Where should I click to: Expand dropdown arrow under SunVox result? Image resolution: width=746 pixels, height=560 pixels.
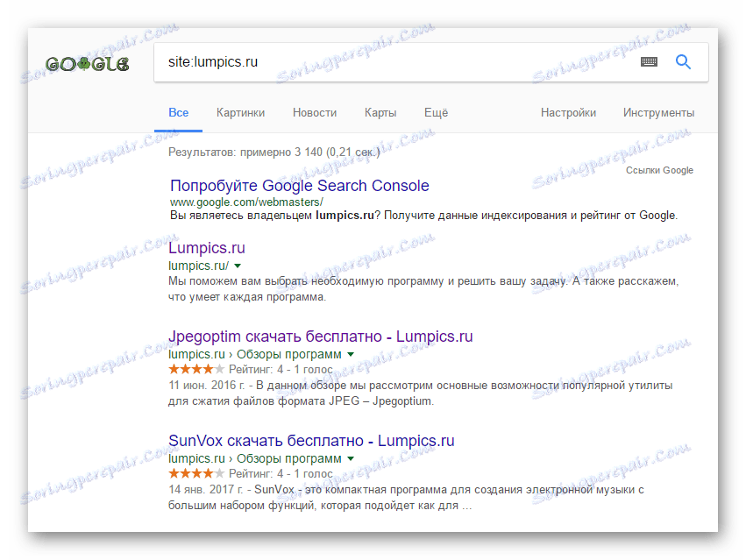click(351, 458)
